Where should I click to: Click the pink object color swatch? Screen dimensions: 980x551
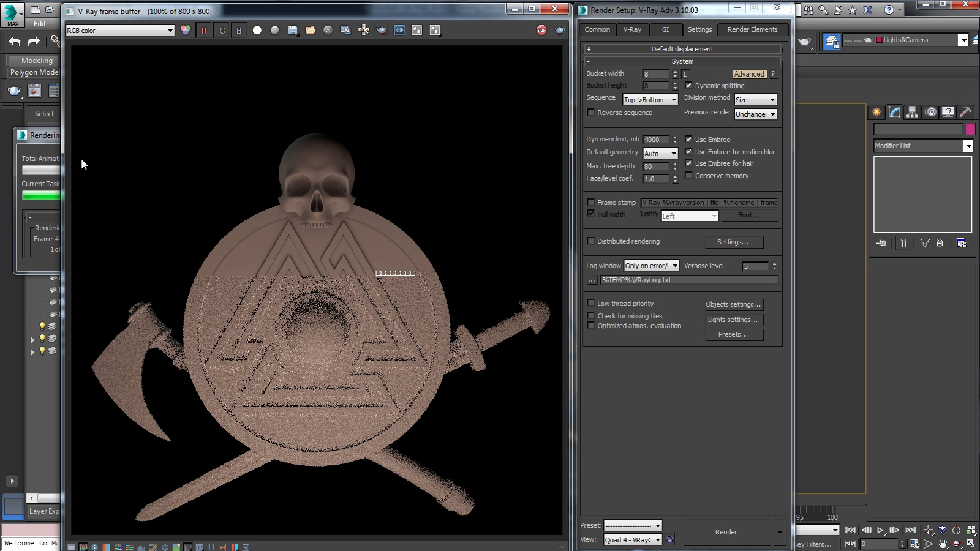(x=970, y=129)
